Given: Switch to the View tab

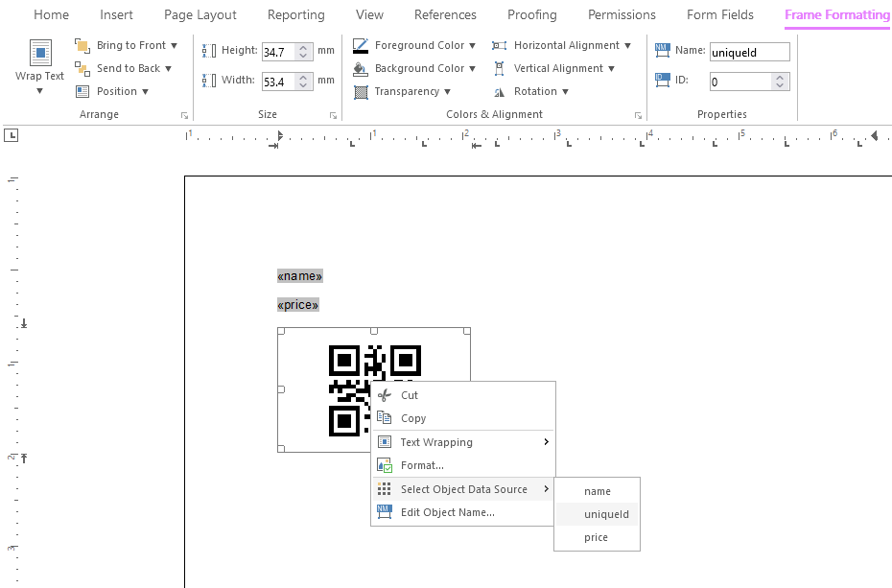Looking at the screenshot, I should tap(370, 14).
